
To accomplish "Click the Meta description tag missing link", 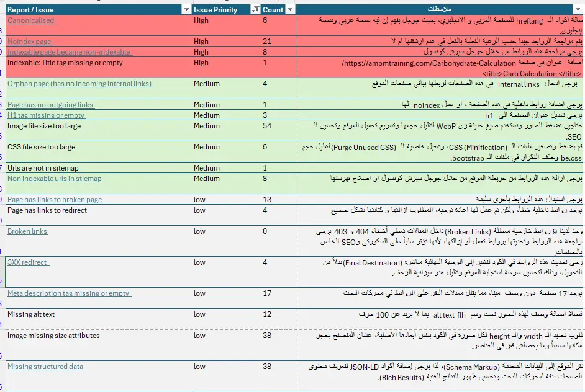I will pyautogui.click(x=70, y=293).
